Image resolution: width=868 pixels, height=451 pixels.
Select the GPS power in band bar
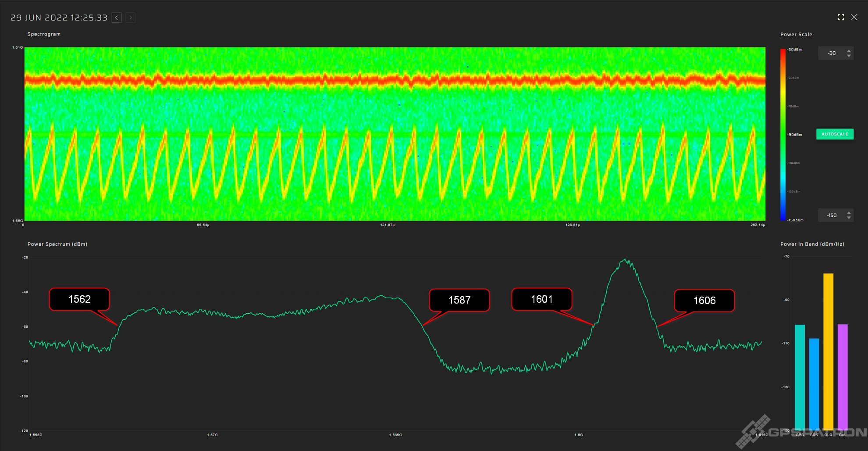tap(800, 377)
